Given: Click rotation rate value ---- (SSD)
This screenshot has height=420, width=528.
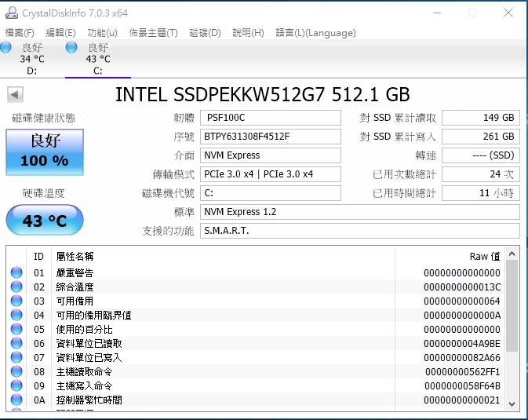Looking at the screenshot, I should click(x=480, y=155).
